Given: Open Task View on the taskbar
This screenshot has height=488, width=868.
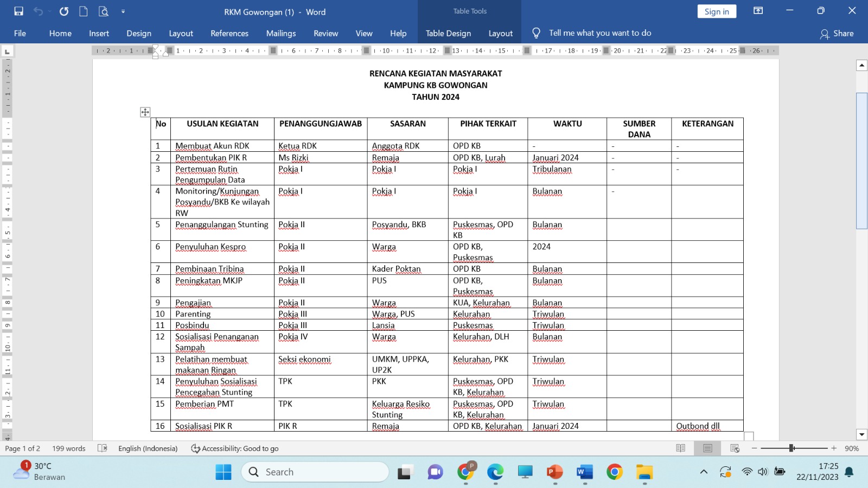Looking at the screenshot, I should coord(405,472).
